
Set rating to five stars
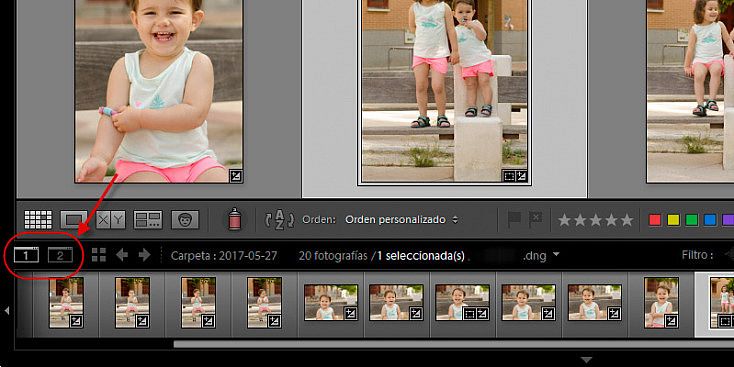(x=626, y=220)
